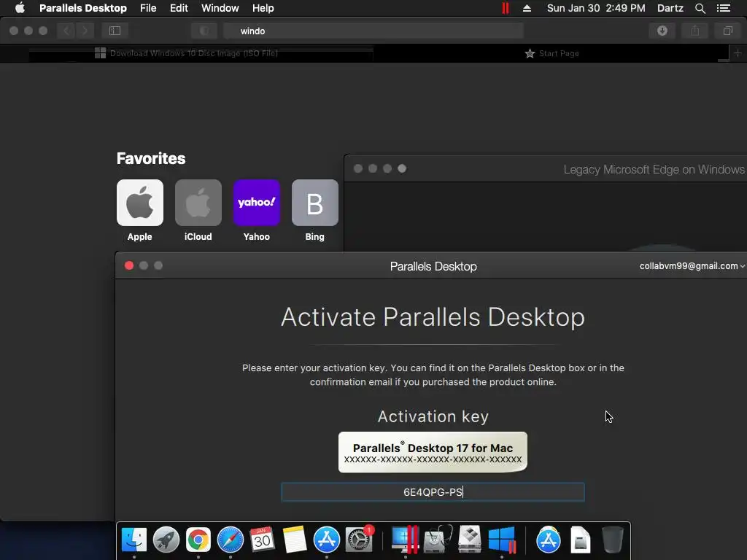The height and width of the screenshot is (560, 747).
Task: Open the Yahoo favorite tile
Action: pos(256,203)
